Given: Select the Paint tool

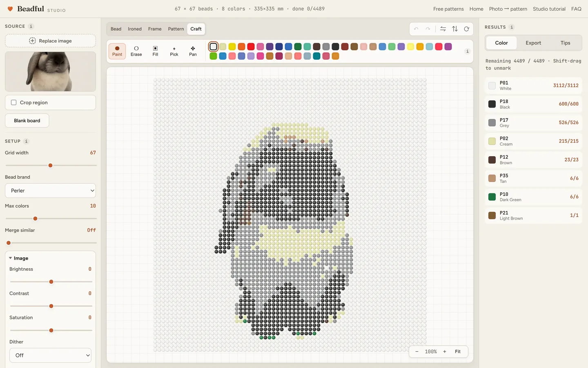Looking at the screenshot, I should coord(117,51).
